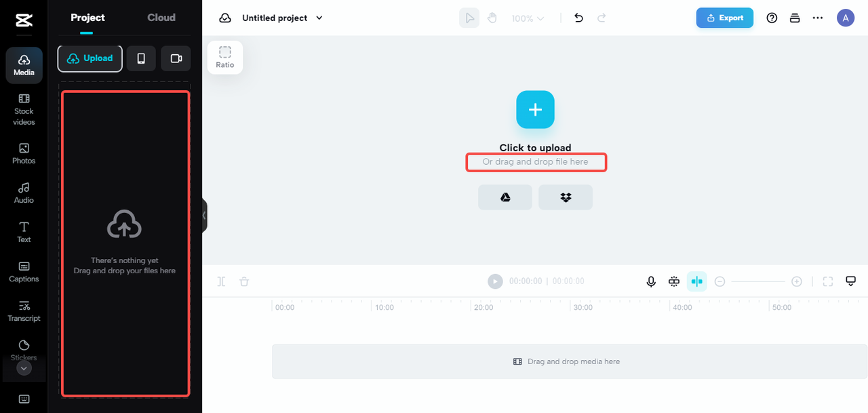This screenshot has height=413, width=868.
Task: Select the Project tab
Action: [88, 18]
